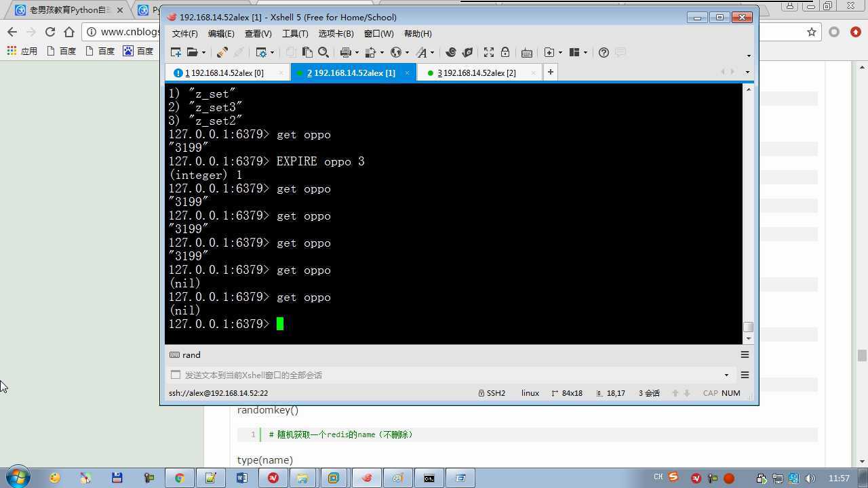
Task: Click the virtual keyboard icon
Action: [x=527, y=52]
